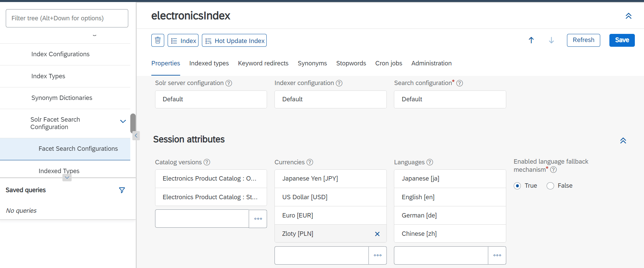Show help for Currencies
Image resolution: width=644 pixels, height=268 pixels.
click(310, 162)
